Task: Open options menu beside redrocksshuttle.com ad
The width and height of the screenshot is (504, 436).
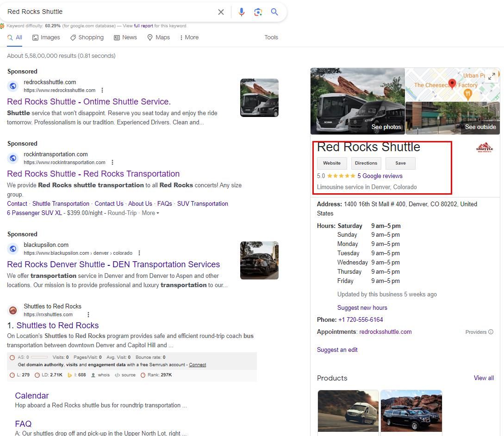Action: click(x=102, y=90)
